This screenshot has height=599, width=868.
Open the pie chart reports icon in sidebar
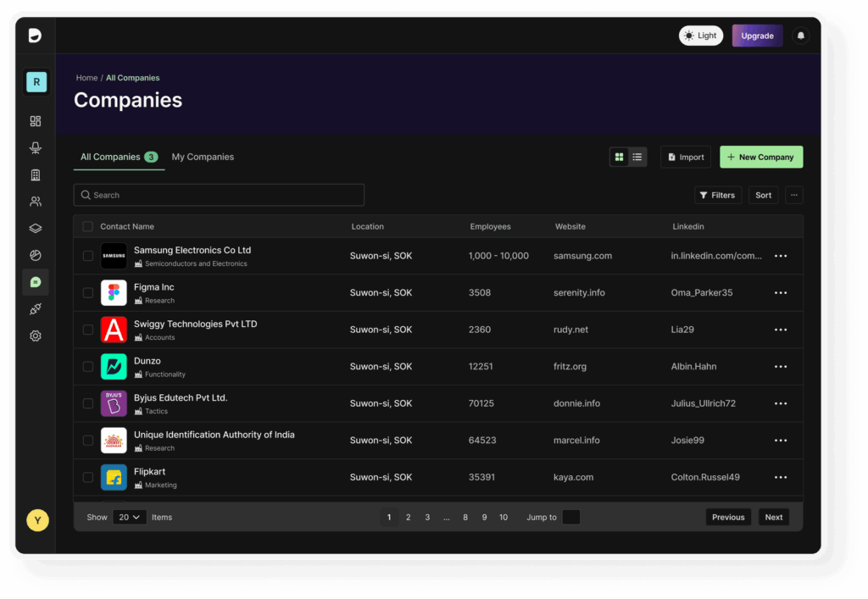[x=36, y=255]
